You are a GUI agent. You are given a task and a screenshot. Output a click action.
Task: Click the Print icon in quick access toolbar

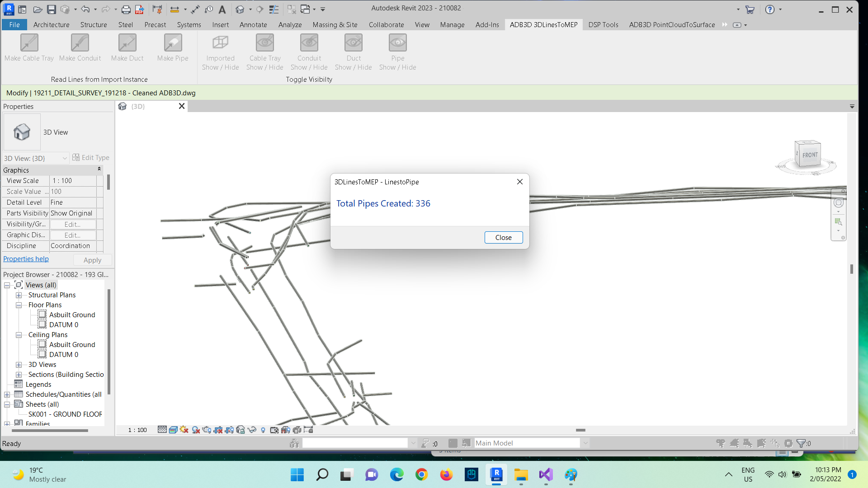[126, 9]
